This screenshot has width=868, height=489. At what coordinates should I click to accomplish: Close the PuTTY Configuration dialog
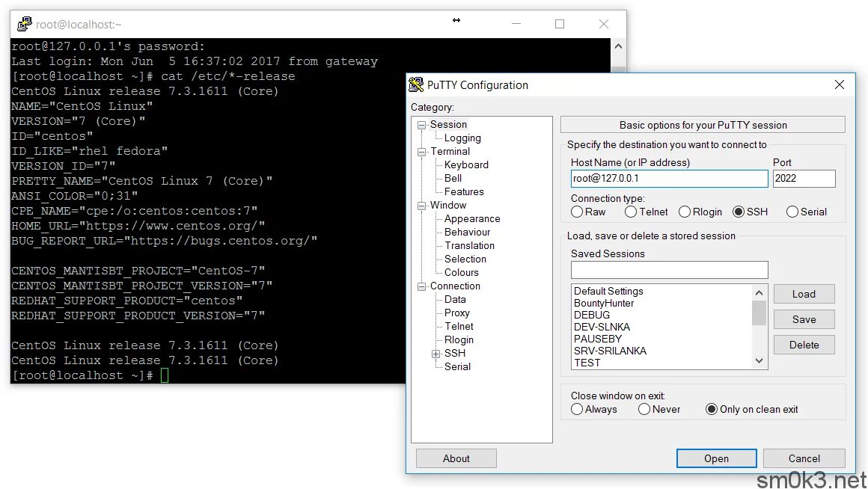[x=840, y=84]
